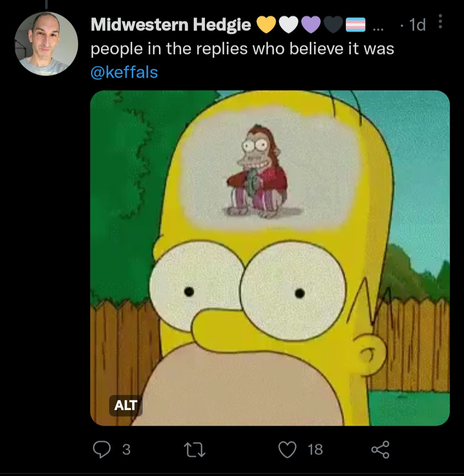Screen dimensions: 464x476
Task: Click the transgender flag emoji in name
Action: pos(356,24)
